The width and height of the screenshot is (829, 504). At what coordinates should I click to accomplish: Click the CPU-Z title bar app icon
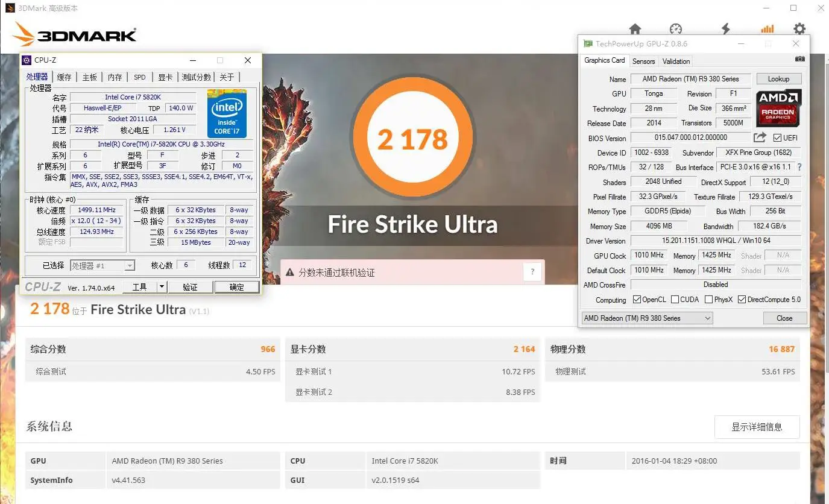coord(27,60)
